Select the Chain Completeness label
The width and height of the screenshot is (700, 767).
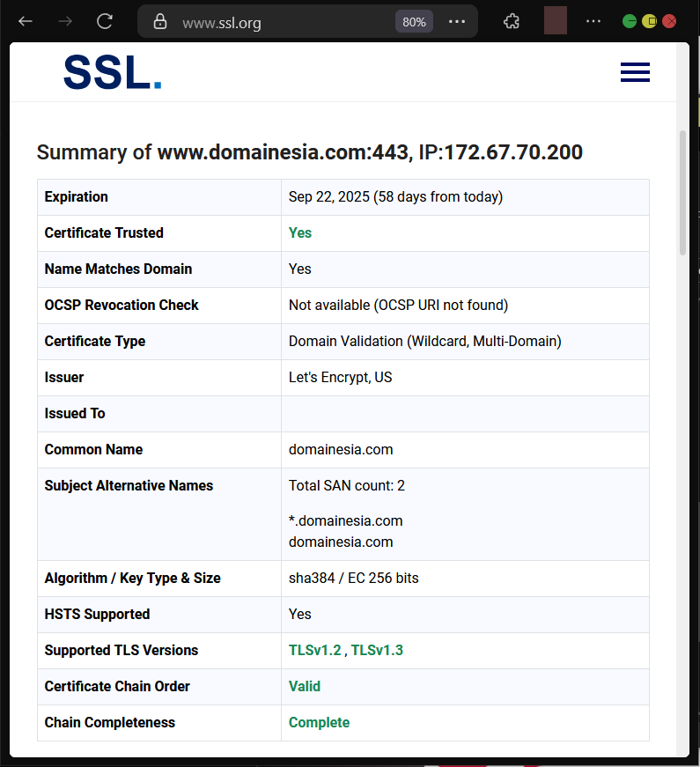click(110, 723)
